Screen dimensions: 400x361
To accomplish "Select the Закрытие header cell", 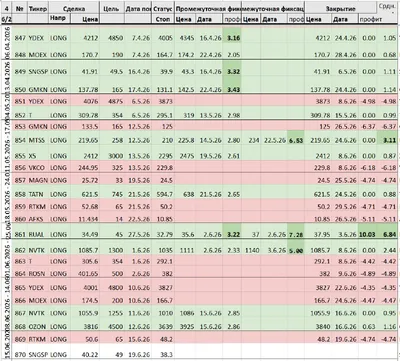I will coord(340,9).
